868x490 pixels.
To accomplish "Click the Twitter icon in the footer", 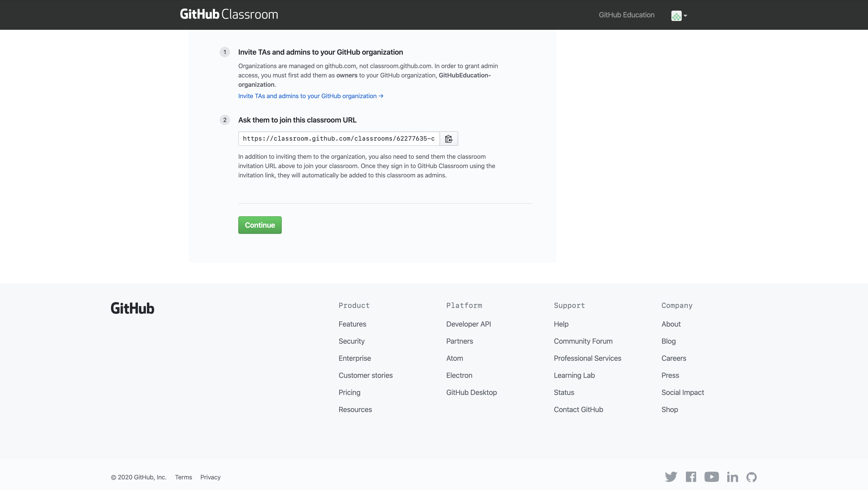I will (x=671, y=477).
